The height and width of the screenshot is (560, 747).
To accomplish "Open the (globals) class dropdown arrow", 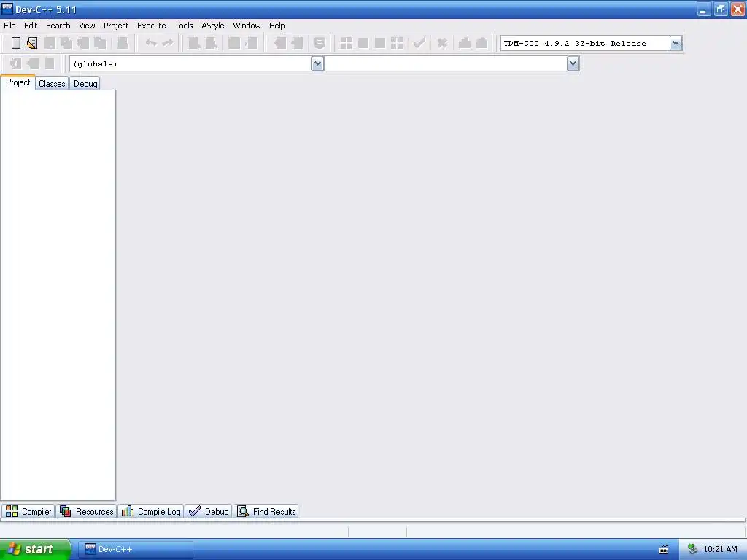I will tap(318, 63).
